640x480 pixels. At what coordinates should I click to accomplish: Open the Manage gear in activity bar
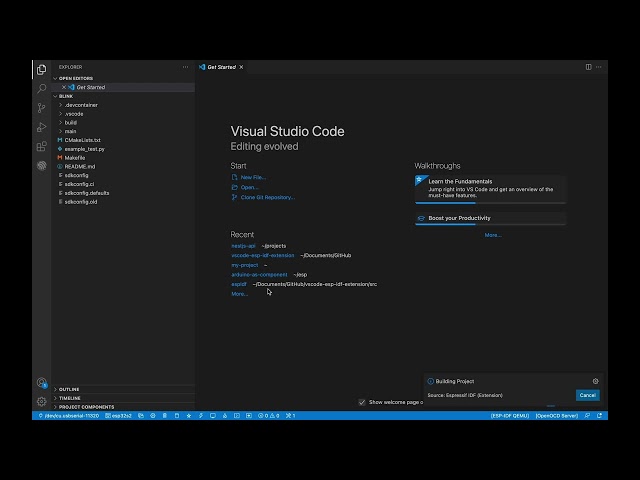coord(41,402)
